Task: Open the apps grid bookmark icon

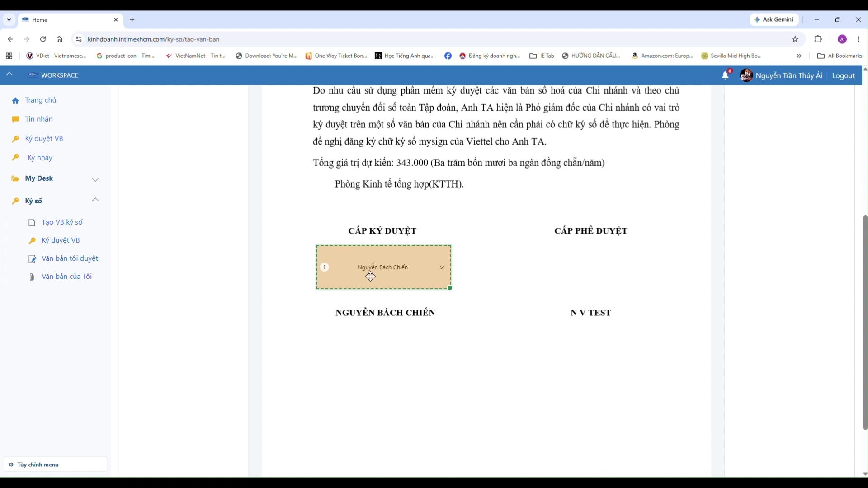Action: point(9,56)
